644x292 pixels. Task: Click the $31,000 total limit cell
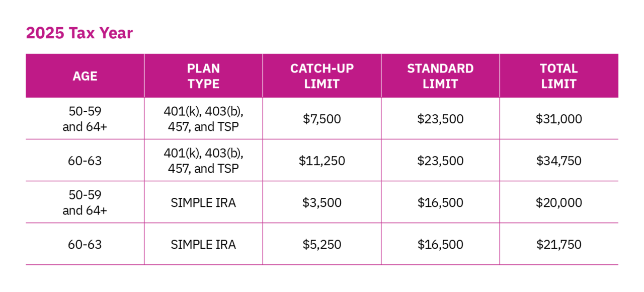pyautogui.click(x=559, y=119)
